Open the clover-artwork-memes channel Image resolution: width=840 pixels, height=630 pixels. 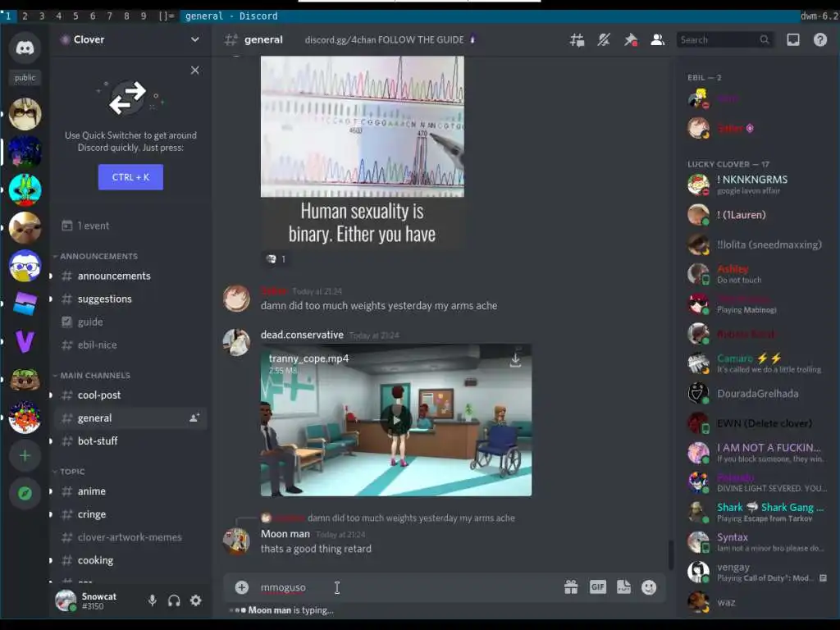[x=130, y=537]
